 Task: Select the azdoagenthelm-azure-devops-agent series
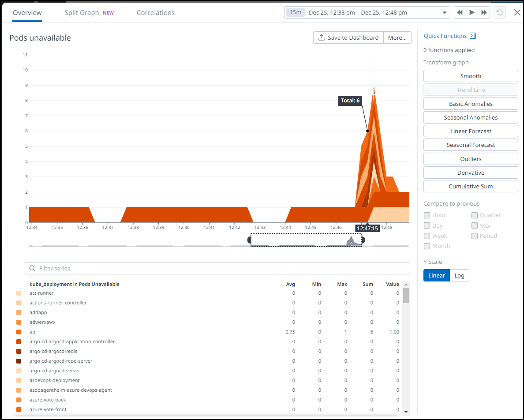click(x=208, y=390)
